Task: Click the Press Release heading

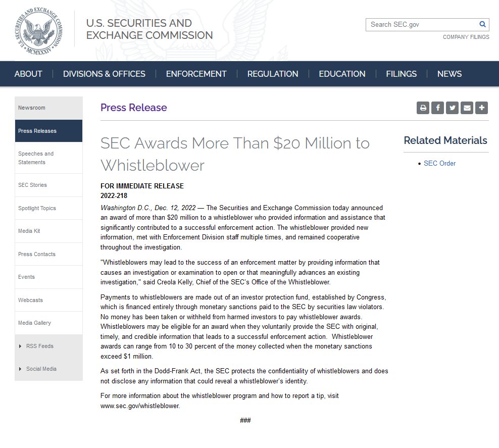Action: [x=134, y=108]
